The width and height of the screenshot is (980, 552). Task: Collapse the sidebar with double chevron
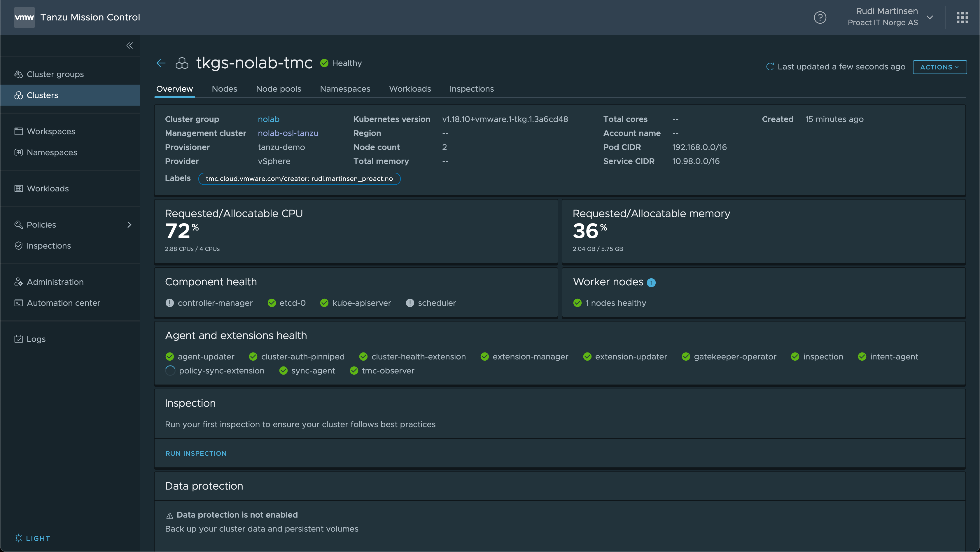pos(130,46)
